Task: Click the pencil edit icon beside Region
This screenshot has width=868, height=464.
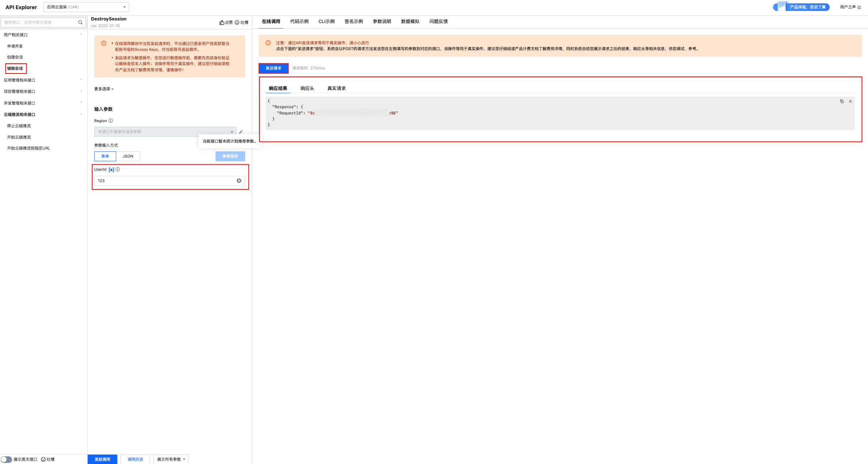Action: click(x=241, y=132)
